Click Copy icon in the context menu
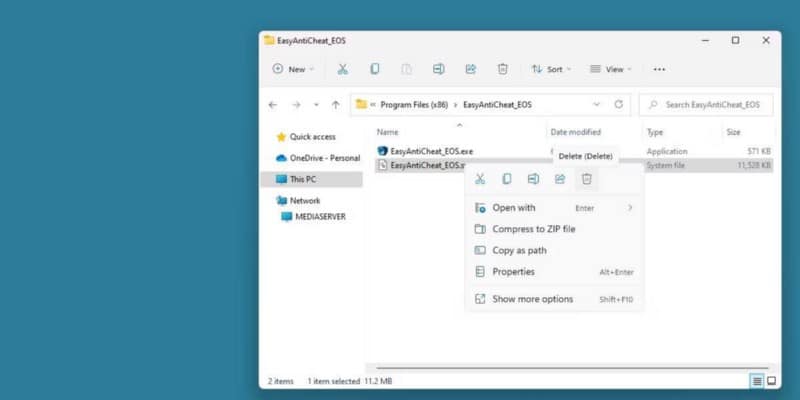Screen dimensions: 800x400 (x=507, y=179)
